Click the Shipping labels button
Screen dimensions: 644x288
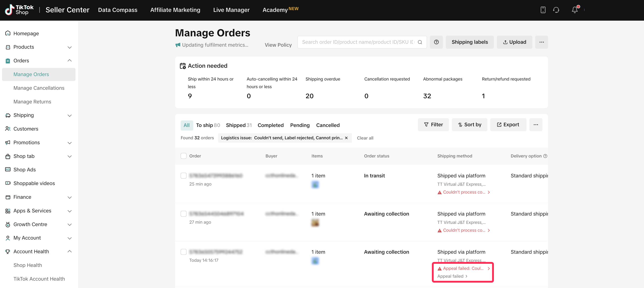coord(469,42)
